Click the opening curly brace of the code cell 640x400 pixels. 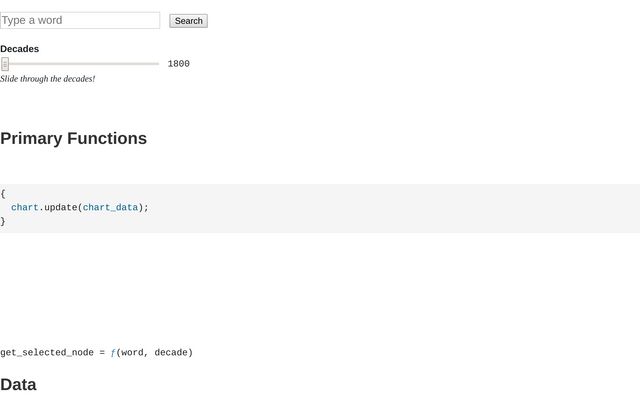tap(3, 194)
